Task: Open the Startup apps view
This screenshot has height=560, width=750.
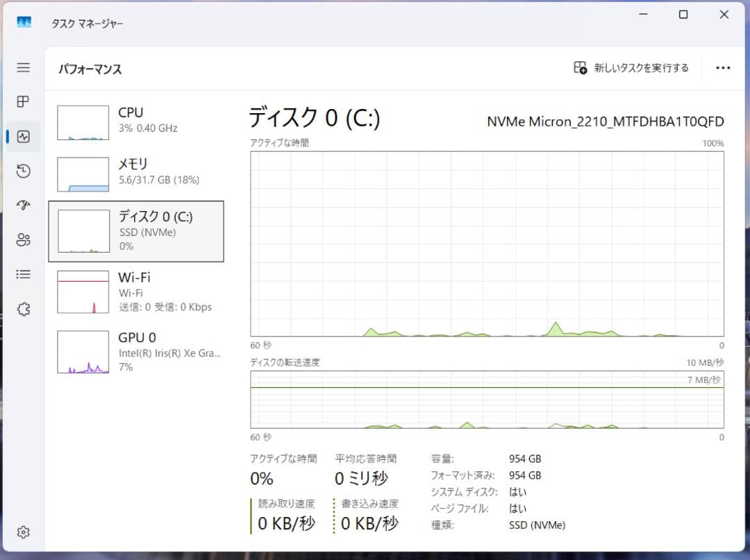Action: [23, 205]
